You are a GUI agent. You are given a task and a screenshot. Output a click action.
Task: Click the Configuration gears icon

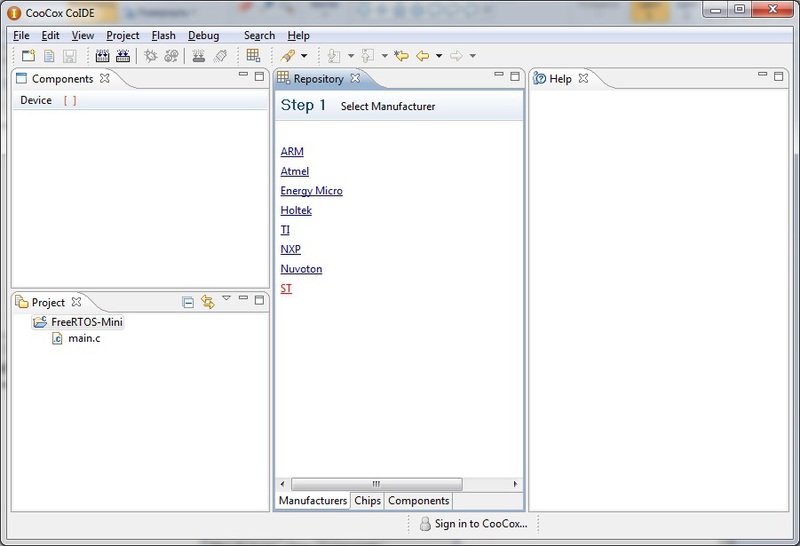171,56
